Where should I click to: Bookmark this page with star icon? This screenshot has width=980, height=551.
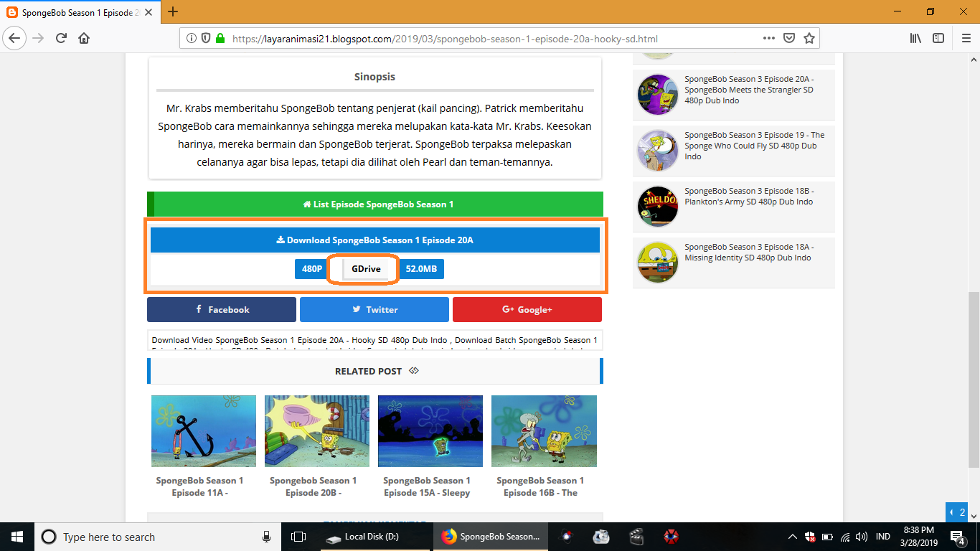809,38
